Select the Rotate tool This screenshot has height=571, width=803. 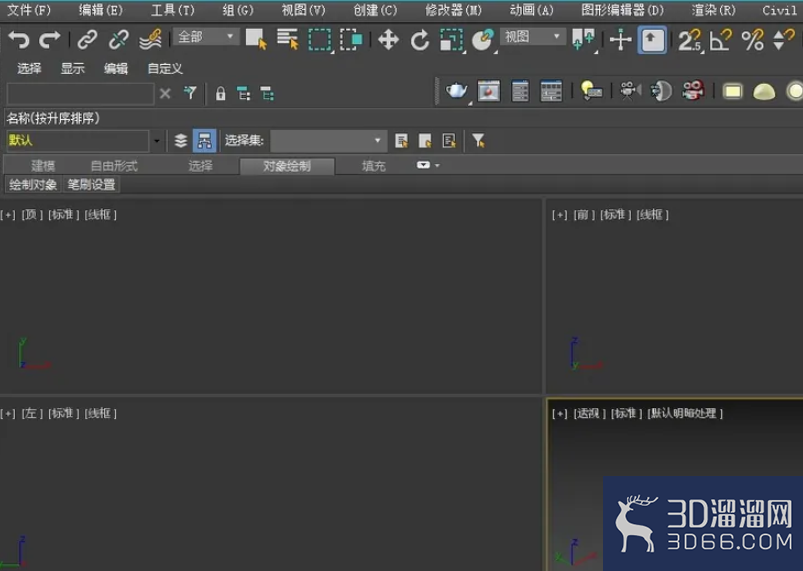(x=419, y=39)
